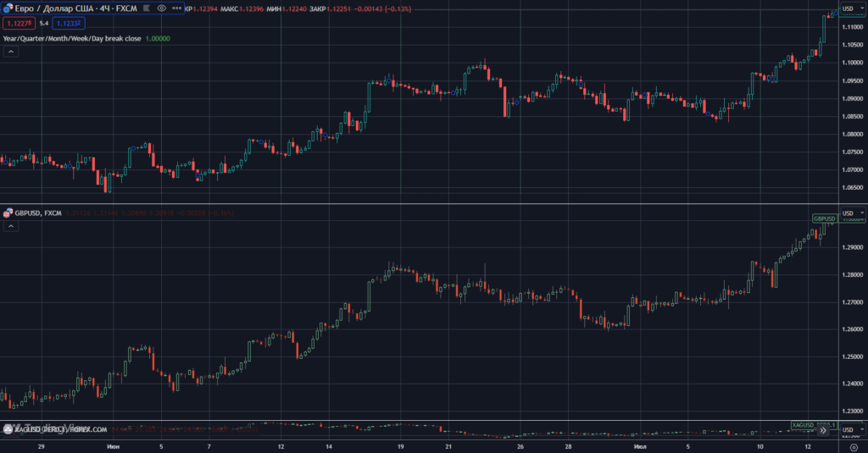The image size is (868, 453).
Task: Click the GBPUSD price label on price scale
Action: (x=824, y=218)
